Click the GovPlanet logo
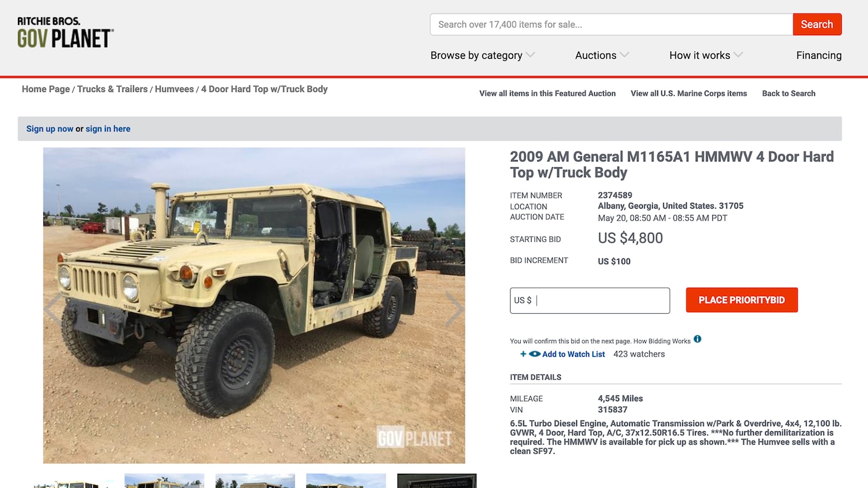 65,33
